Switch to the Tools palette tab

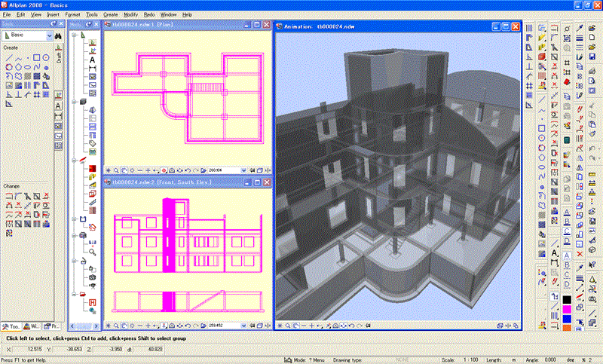11,326
